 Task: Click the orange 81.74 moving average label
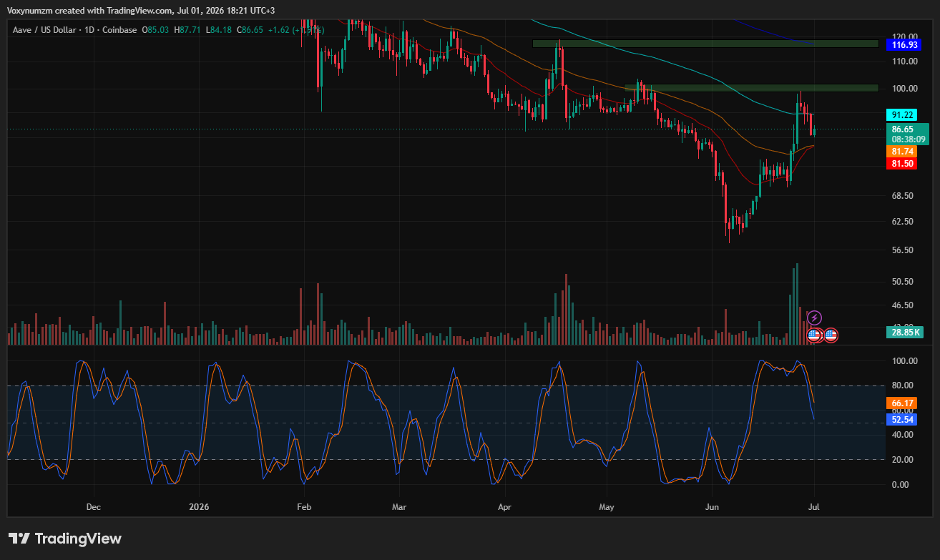(x=901, y=152)
